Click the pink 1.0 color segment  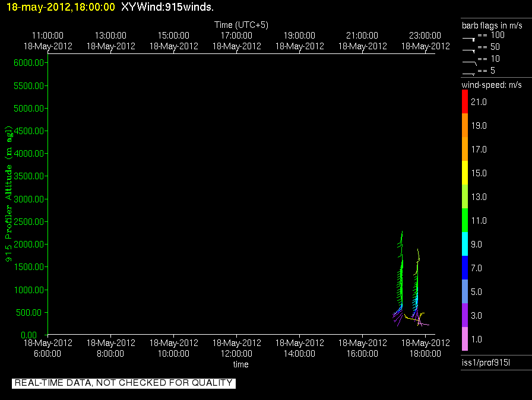tap(465, 339)
